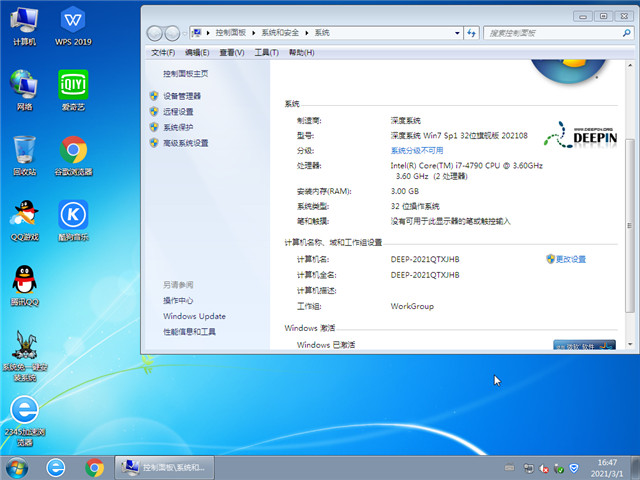
Task: Open the 系统兔一键安装系统 desktop icon
Action: [25, 356]
